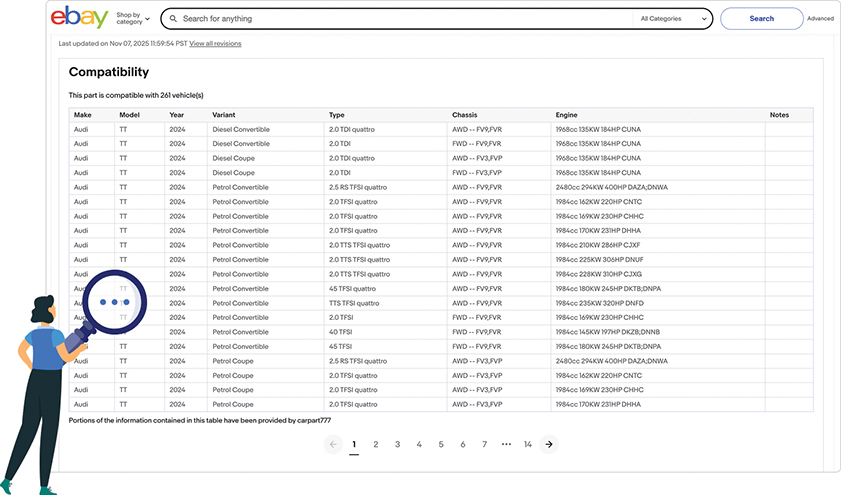Go to page 2 of compatibility table
The image size is (841, 495).
[376, 444]
